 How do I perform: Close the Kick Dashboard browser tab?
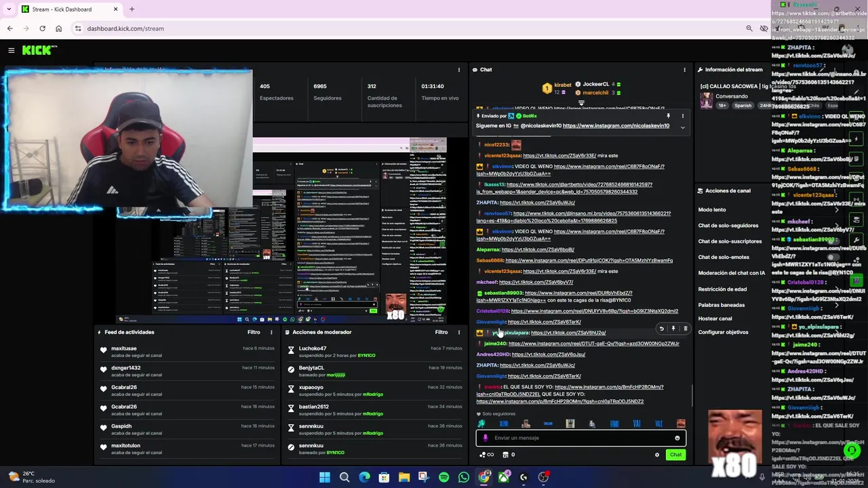(115, 9)
